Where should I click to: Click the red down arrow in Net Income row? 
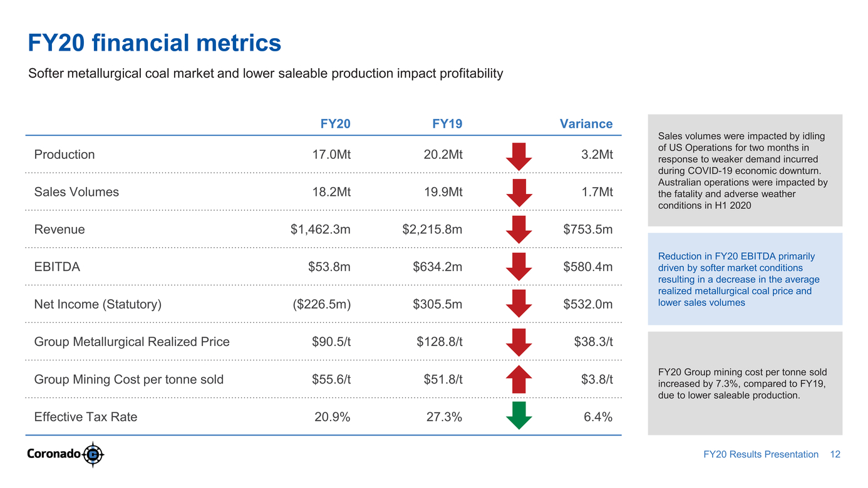pyautogui.click(x=519, y=304)
